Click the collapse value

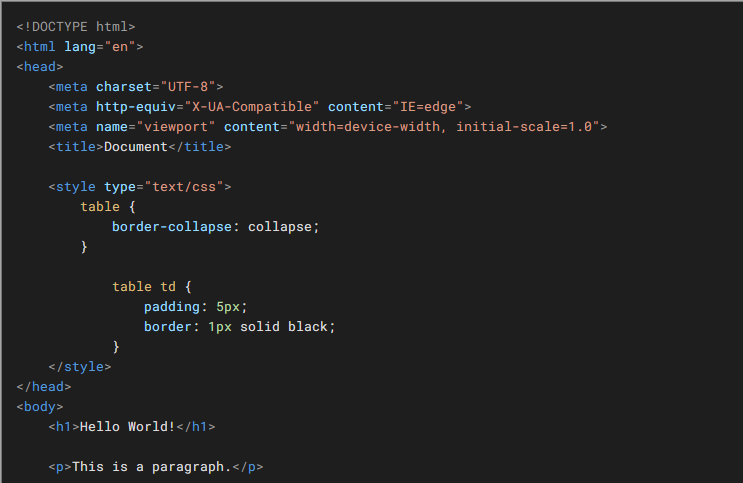pyautogui.click(x=280, y=227)
